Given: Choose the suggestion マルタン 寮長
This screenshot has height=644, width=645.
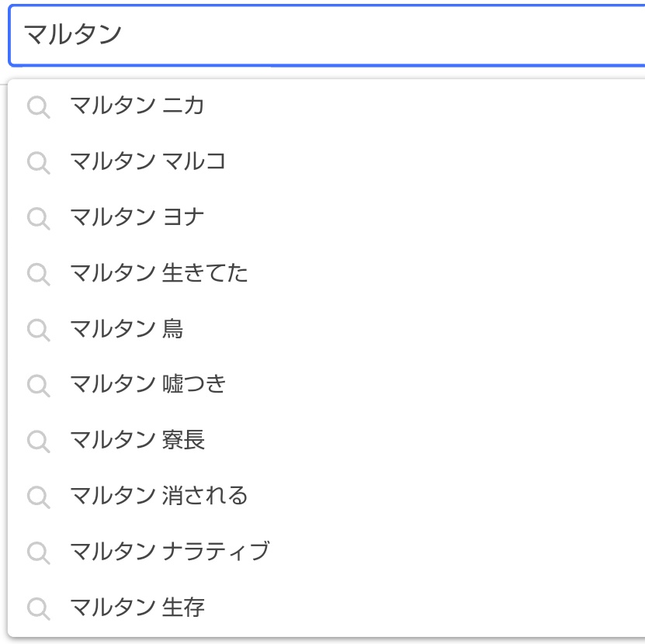Looking at the screenshot, I should tap(327, 441).
